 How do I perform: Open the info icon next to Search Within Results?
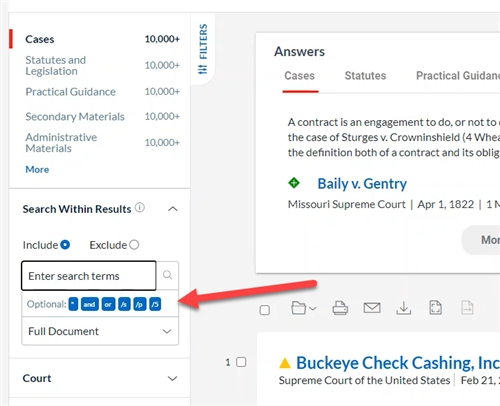(140, 208)
